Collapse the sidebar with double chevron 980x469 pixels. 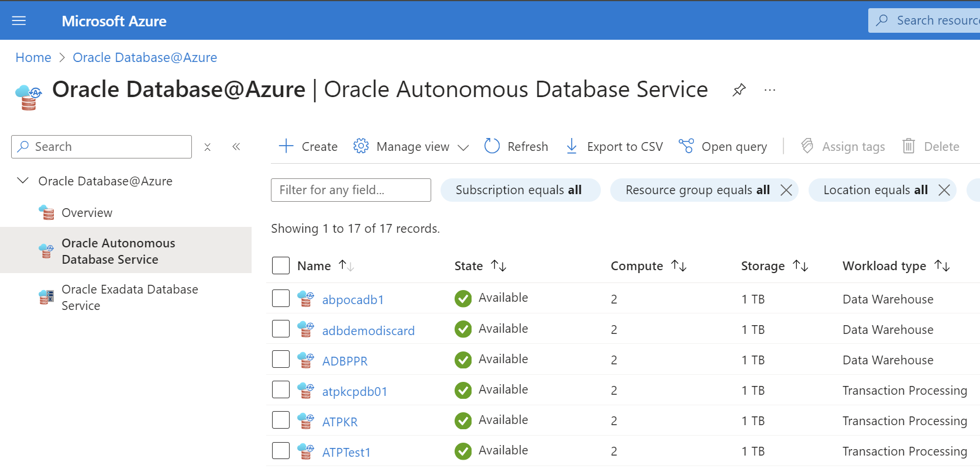coord(236,147)
